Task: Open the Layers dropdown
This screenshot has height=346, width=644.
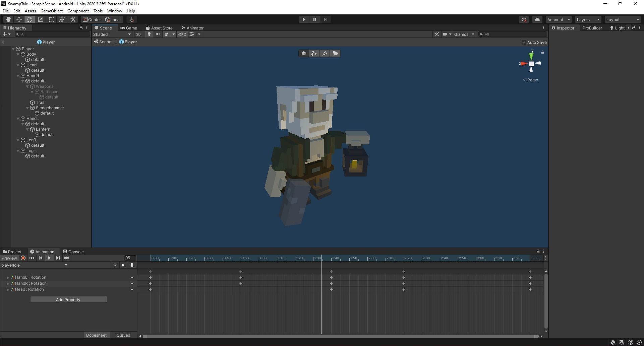Action: tap(588, 19)
